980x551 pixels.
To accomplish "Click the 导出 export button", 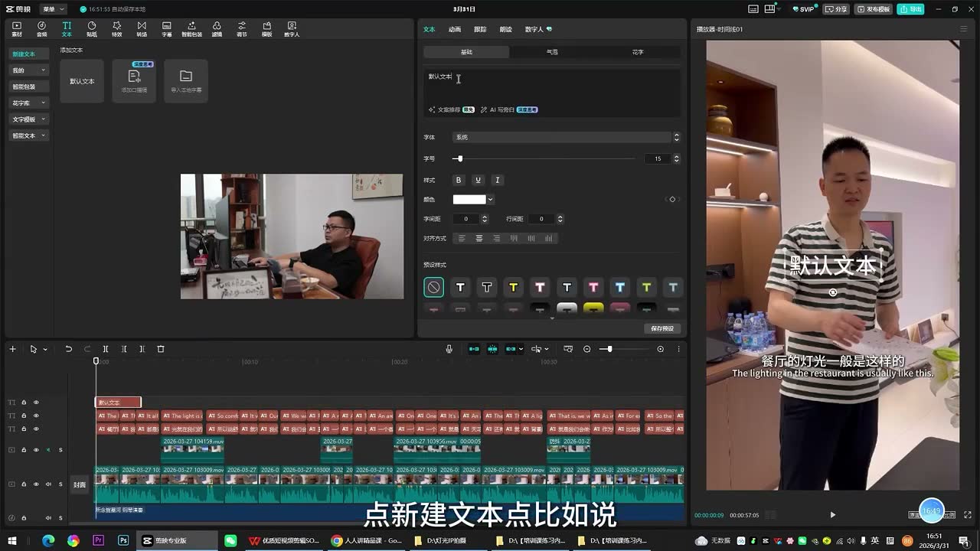I will pos(912,9).
